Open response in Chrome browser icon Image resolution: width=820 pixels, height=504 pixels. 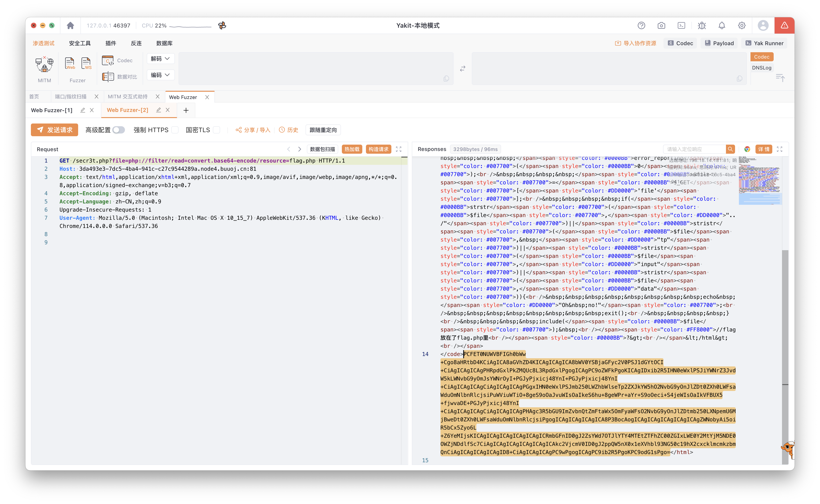(x=747, y=149)
